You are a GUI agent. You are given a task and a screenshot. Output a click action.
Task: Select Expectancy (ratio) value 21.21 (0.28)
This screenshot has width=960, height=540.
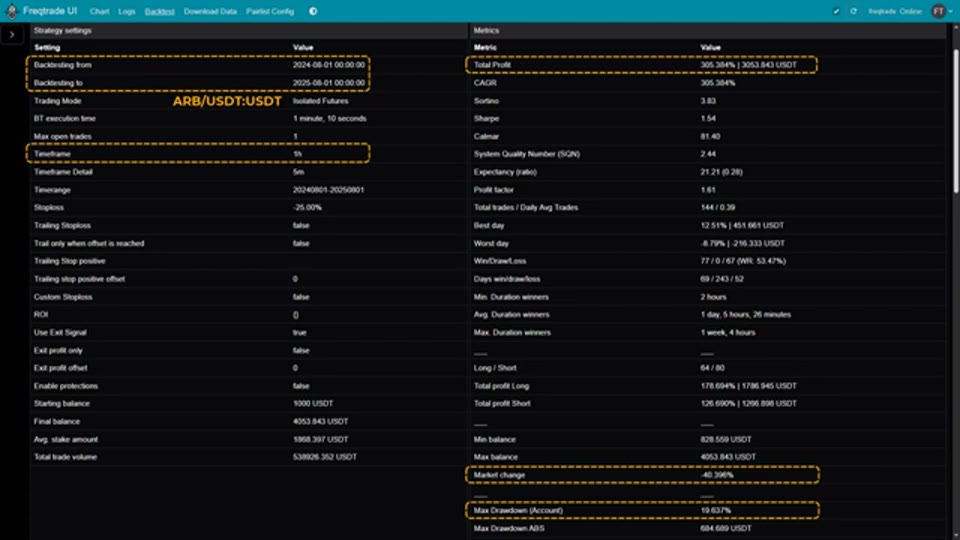point(721,172)
